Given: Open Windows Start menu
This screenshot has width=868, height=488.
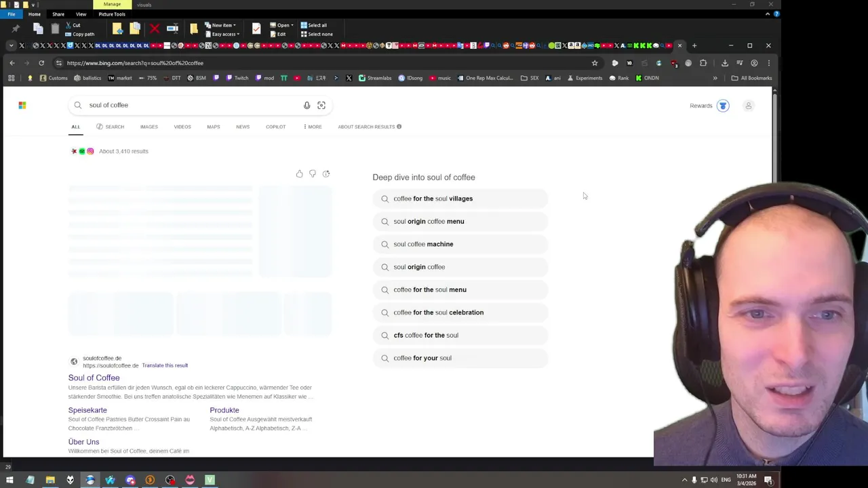Looking at the screenshot, I should (9, 480).
